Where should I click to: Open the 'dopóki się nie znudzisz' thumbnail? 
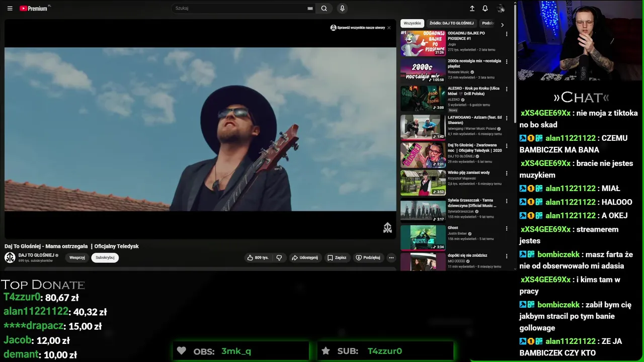click(x=423, y=261)
